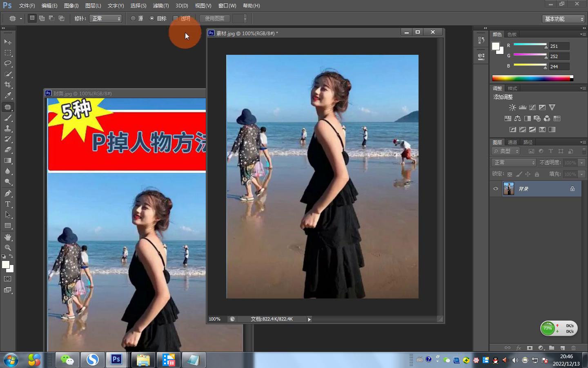Select the History Brush tool

[x=8, y=139]
